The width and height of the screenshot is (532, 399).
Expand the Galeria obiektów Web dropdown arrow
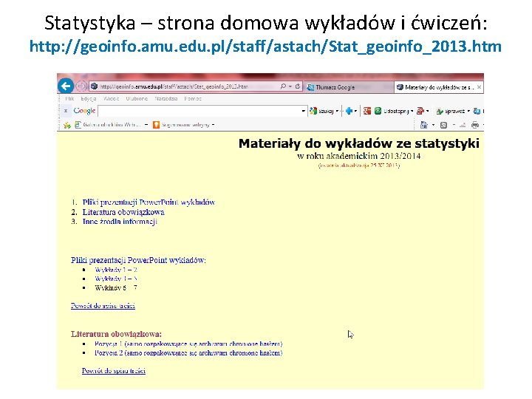coord(146,125)
